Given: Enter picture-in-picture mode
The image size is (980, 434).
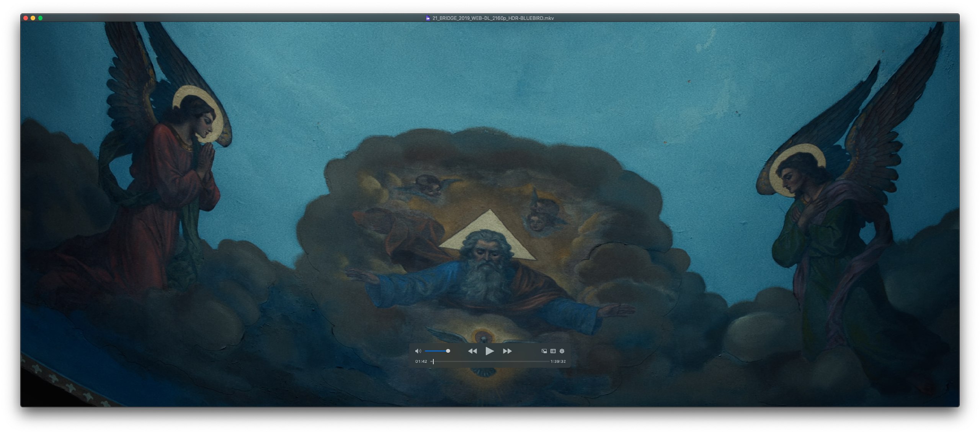Looking at the screenshot, I should pos(544,351).
